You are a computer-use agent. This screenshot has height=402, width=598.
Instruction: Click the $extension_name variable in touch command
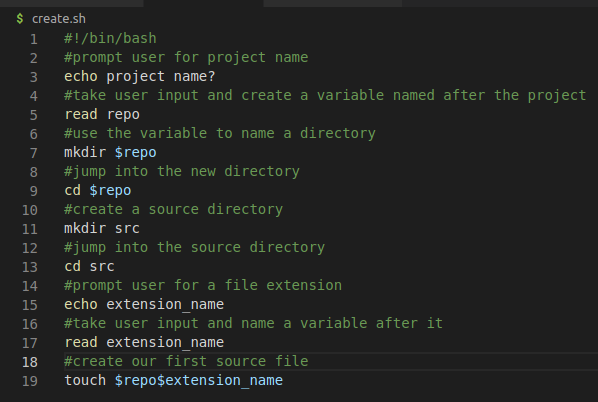(220, 380)
